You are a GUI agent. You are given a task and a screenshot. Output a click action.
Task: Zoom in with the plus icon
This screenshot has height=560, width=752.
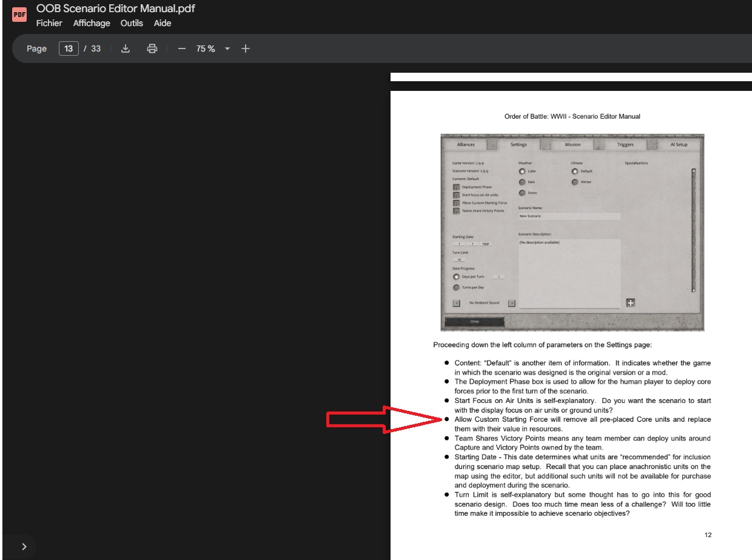245,48
